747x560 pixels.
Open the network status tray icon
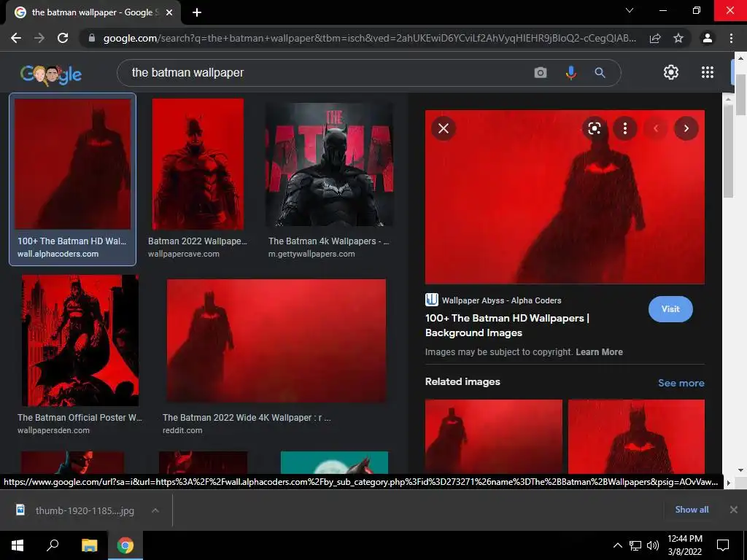(635, 545)
